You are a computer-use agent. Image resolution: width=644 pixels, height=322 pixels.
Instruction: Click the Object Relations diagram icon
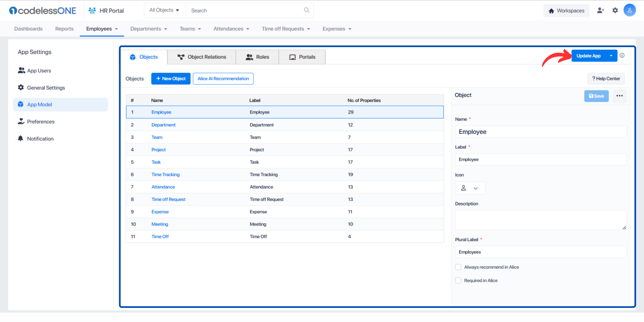pyautogui.click(x=181, y=57)
